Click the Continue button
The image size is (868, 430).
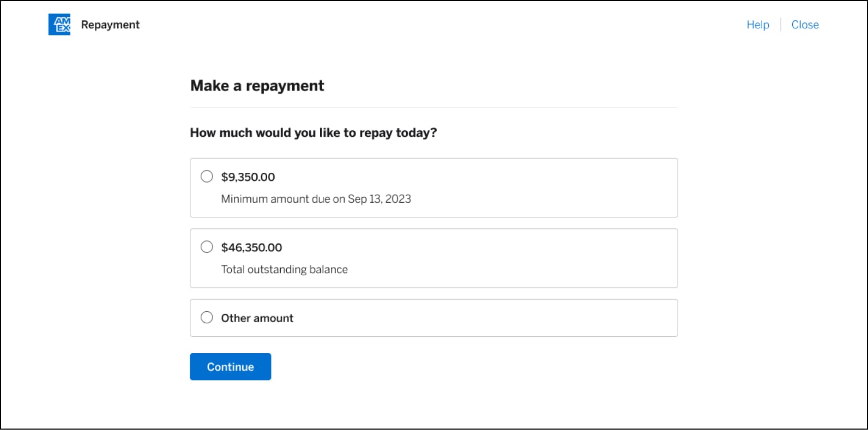point(230,367)
